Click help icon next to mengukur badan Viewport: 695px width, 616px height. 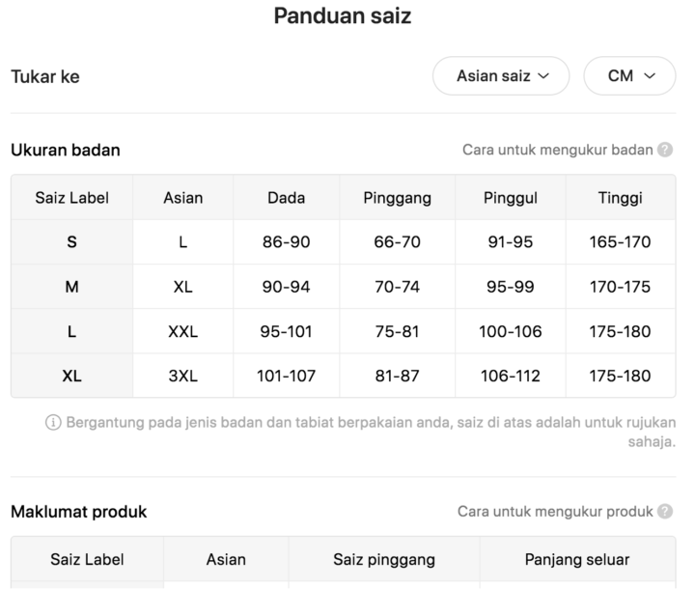point(665,150)
